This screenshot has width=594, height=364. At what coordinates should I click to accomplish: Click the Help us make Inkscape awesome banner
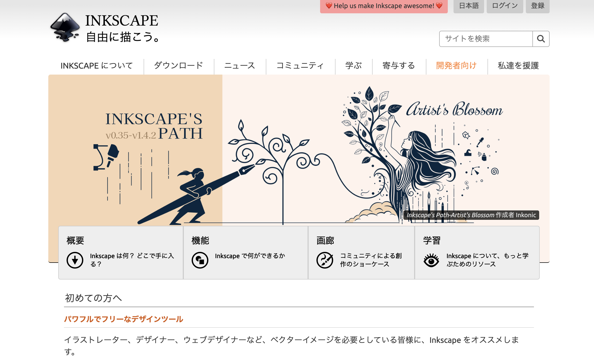[x=384, y=6]
